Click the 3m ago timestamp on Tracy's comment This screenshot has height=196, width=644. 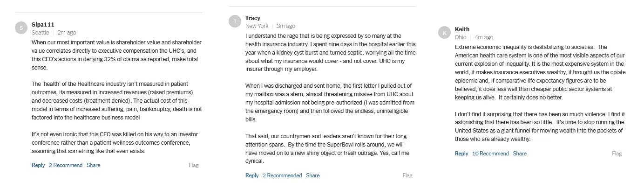[x=286, y=26]
